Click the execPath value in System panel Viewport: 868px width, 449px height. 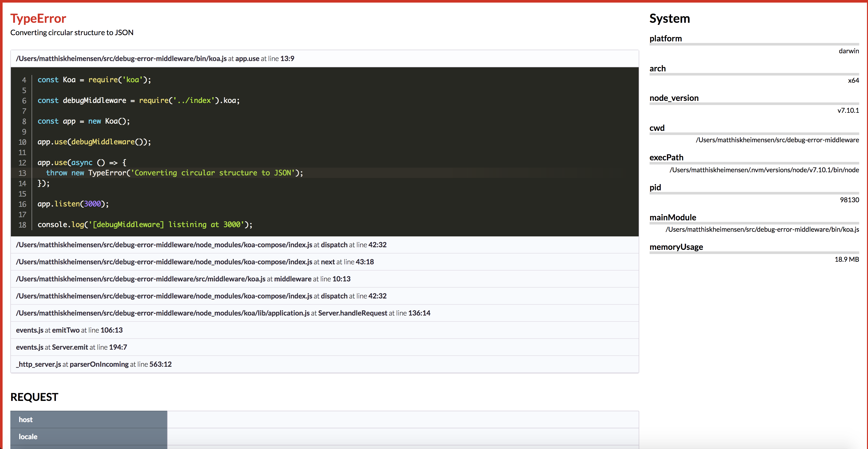click(x=764, y=170)
